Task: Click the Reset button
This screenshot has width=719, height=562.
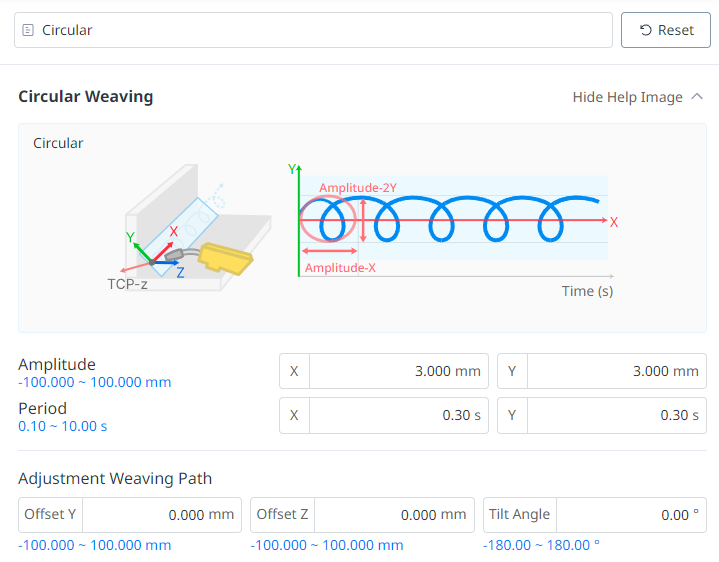Action: pos(665,30)
